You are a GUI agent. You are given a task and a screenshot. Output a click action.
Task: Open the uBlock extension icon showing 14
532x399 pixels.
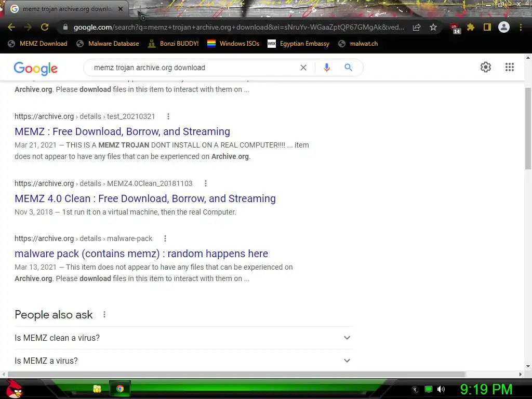(455, 28)
